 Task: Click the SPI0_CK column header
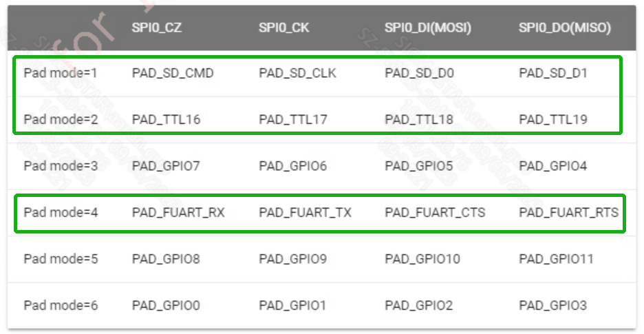point(284,28)
